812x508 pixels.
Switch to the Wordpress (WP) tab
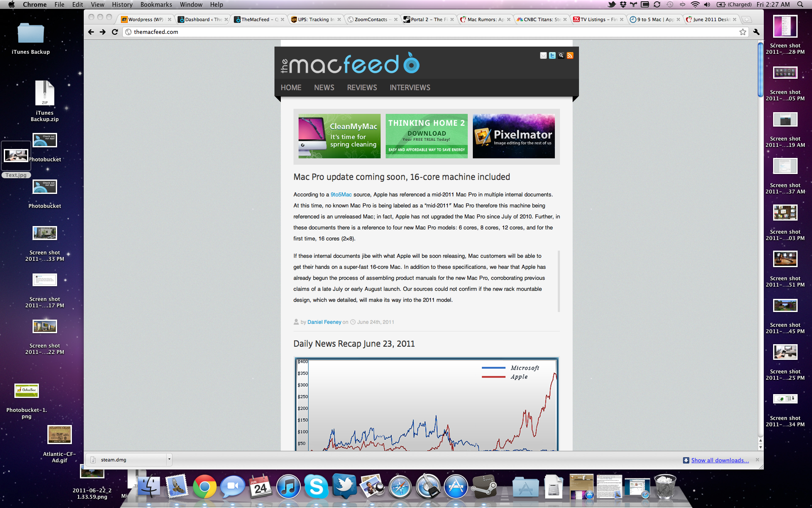pyautogui.click(x=145, y=19)
